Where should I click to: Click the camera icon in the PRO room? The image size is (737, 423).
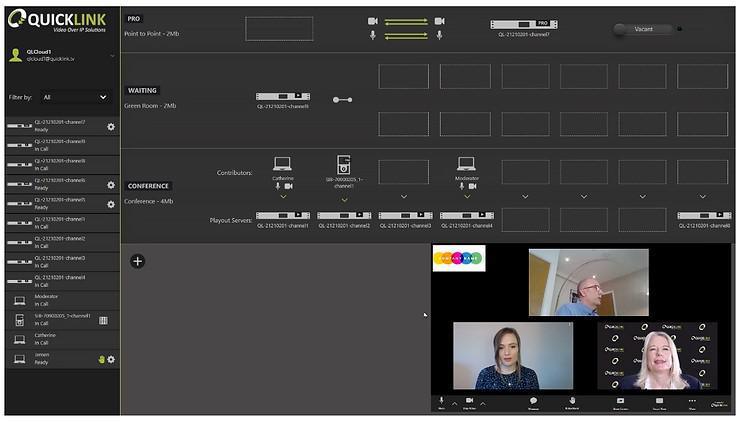click(373, 21)
